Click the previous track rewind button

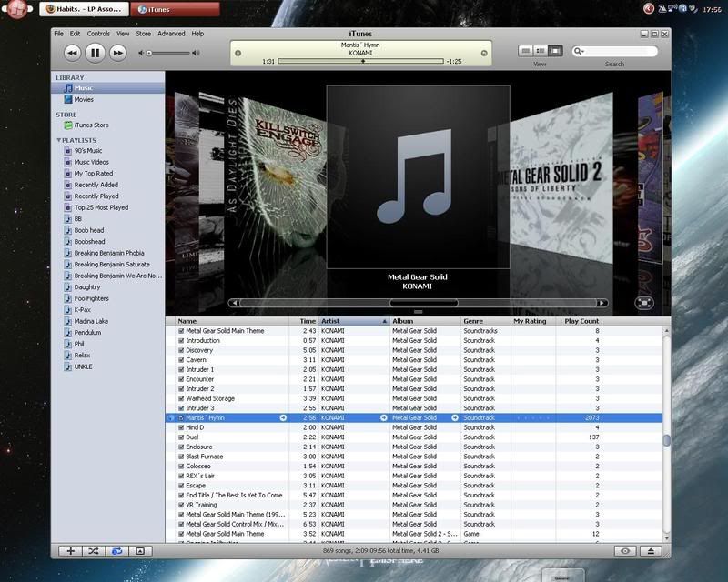(72, 53)
